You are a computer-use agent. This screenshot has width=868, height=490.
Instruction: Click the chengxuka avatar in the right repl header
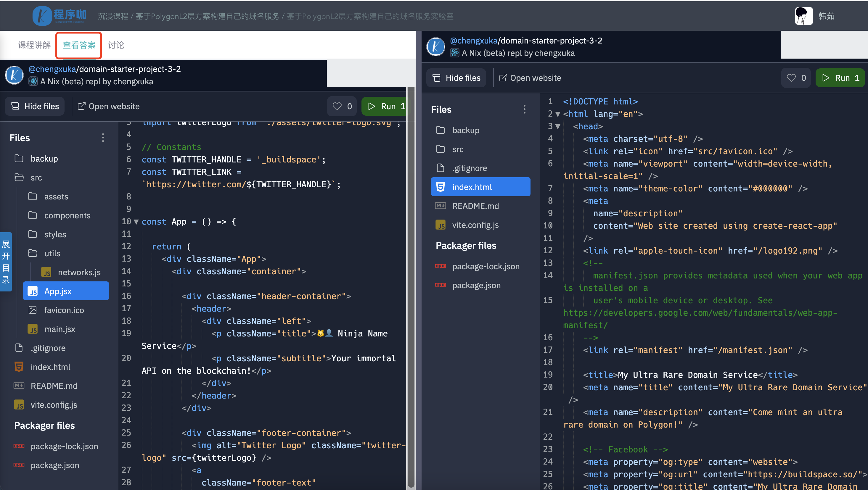pos(436,47)
